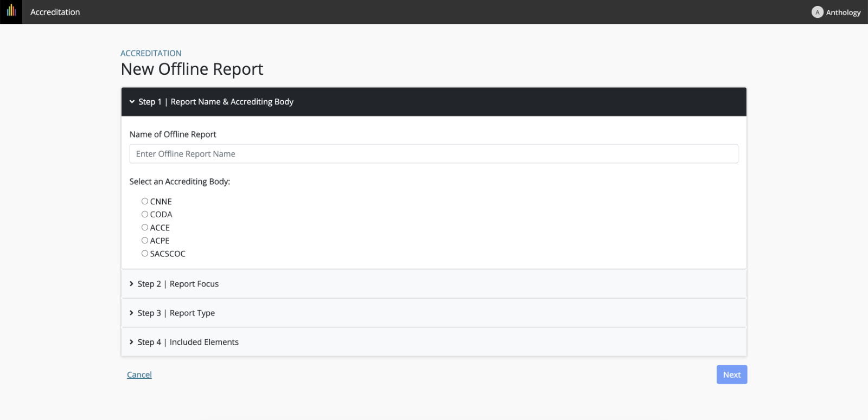Open the ACCREDITATION breadcrumb link

point(151,53)
